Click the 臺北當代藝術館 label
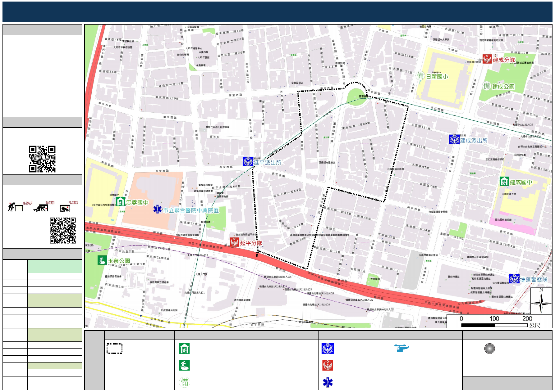The height and width of the screenshot is (392, 555). [x=503, y=219]
